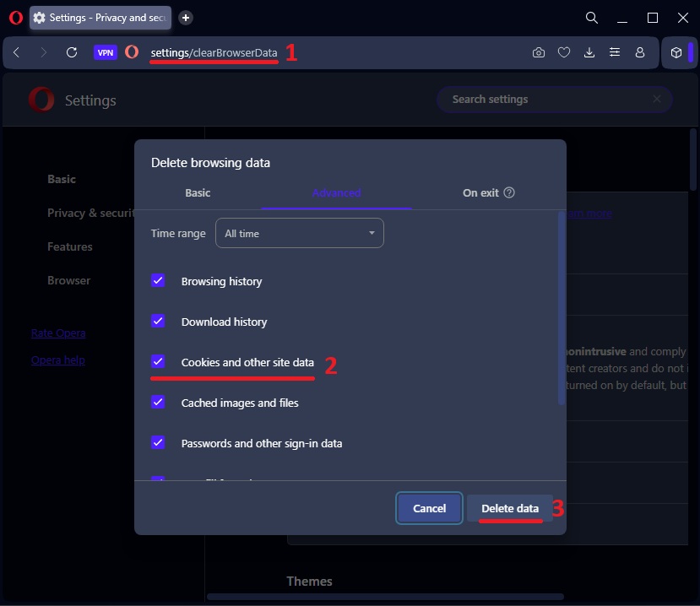This screenshot has height=606, width=700.
Task: Open the extensions cube icon
Action: (x=676, y=52)
